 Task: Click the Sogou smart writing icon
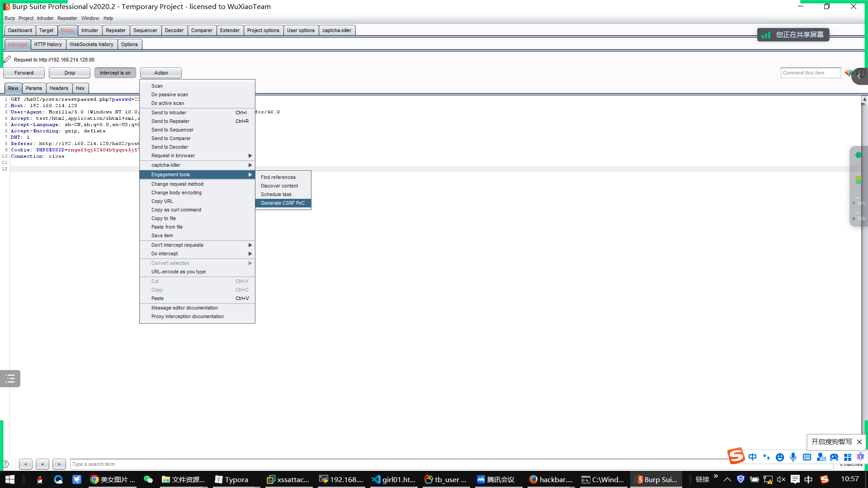[860, 457]
